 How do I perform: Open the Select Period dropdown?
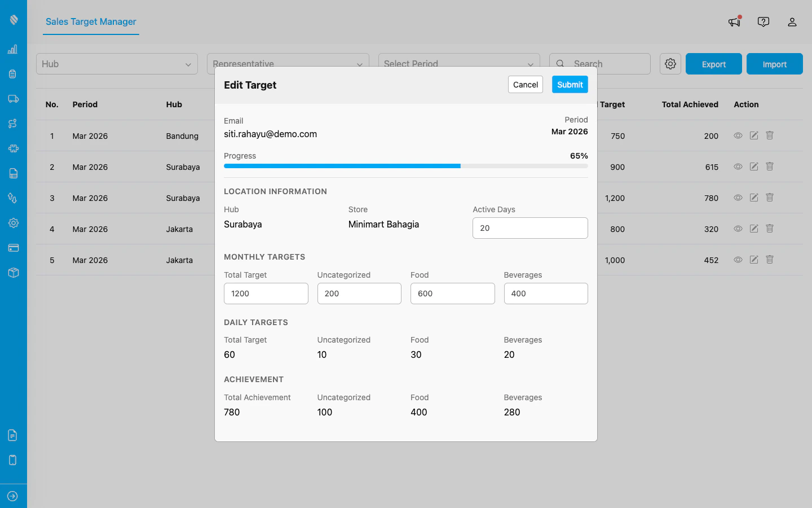[x=458, y=64]
